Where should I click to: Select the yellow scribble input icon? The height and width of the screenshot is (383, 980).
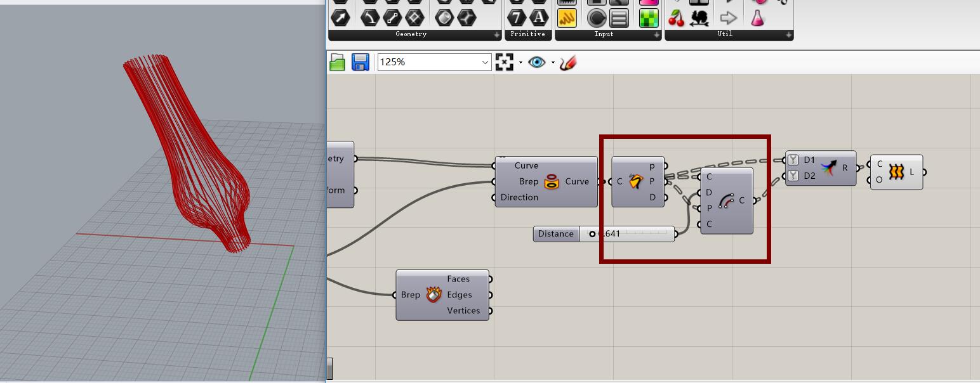(x=567, y=18)
